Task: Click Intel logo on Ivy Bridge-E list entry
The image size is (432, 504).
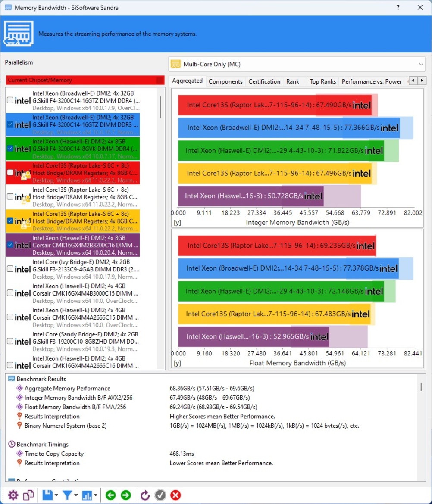Action: point(22,269)
